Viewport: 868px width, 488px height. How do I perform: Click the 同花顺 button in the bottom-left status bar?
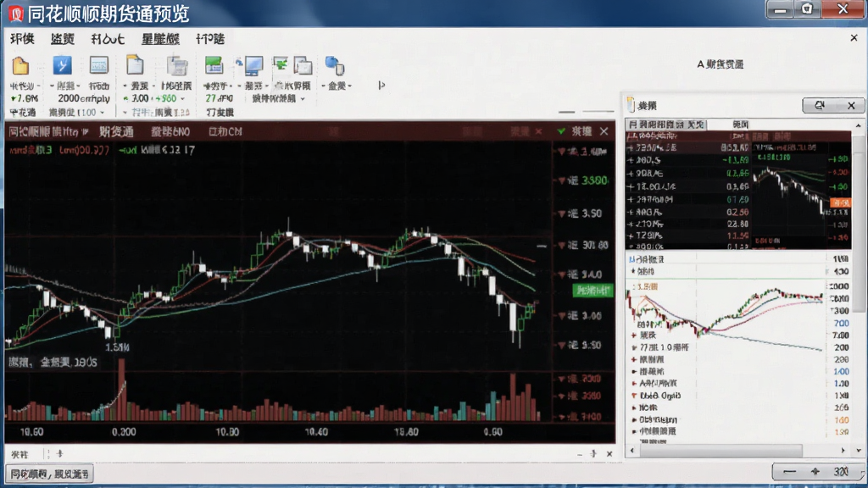pyautogui.click(x=50, y=474)
